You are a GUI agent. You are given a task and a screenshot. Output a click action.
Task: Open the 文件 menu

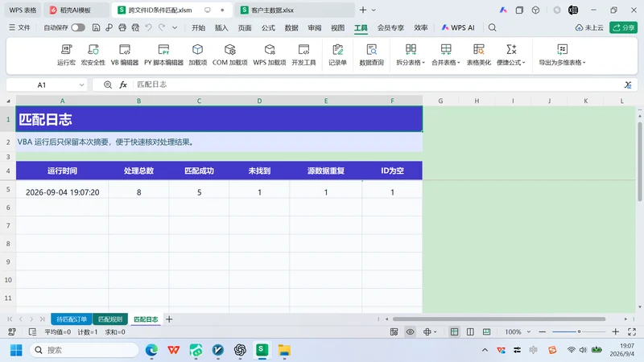(x=19, y=27)
